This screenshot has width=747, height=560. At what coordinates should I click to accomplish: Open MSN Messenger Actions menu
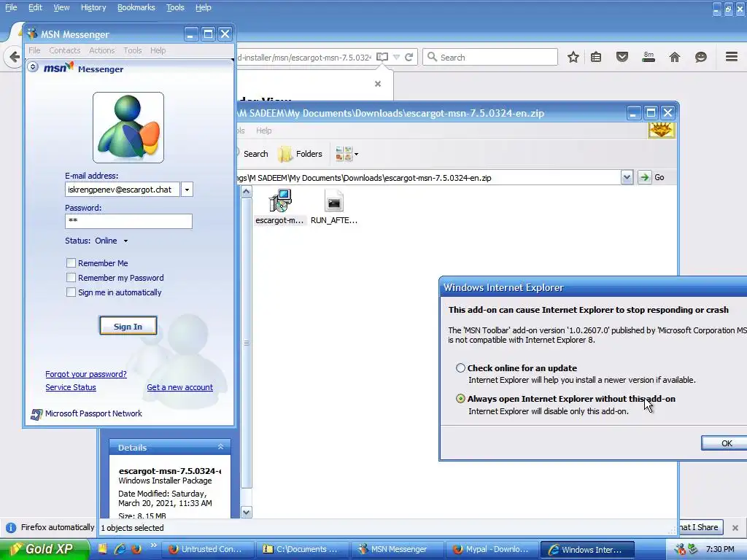[102, 50]
